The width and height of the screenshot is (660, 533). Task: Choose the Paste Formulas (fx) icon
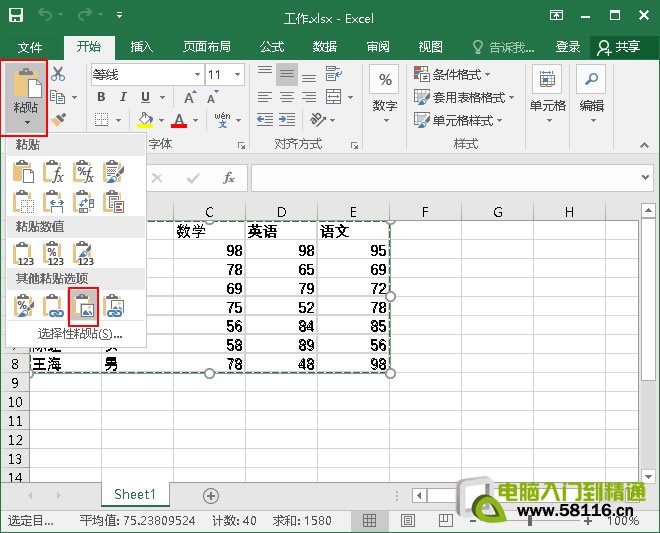pyautogui.click(x=53, y=171)
